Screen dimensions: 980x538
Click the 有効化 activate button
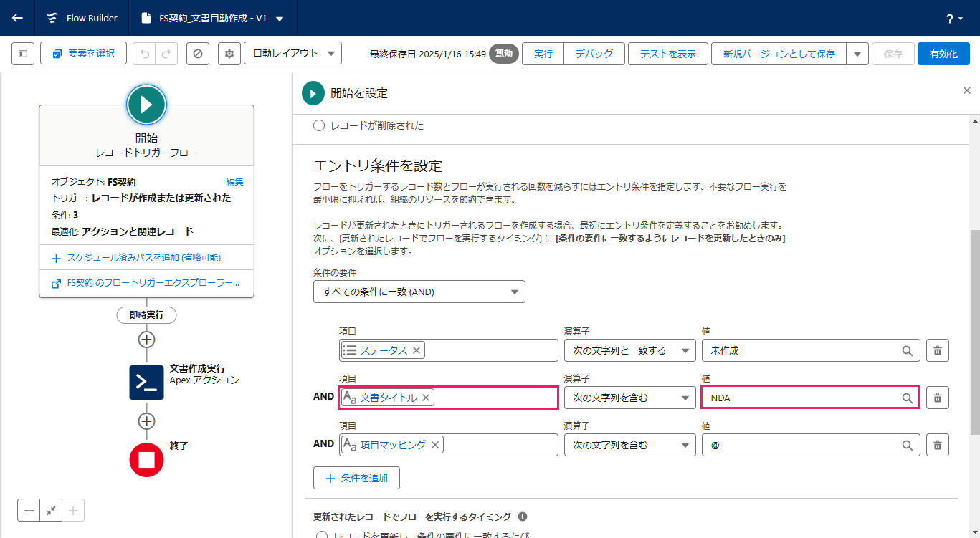pyautogui.click(x=943, y=54)
